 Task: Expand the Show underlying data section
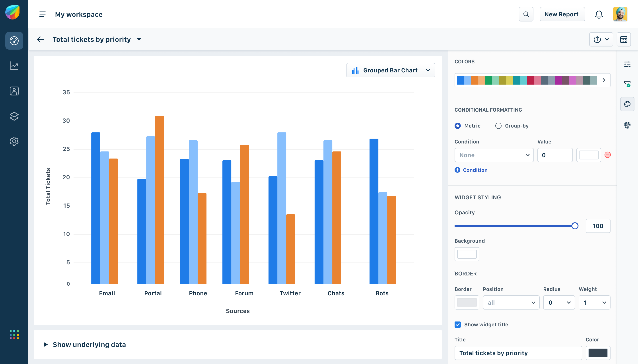[89, 345]
